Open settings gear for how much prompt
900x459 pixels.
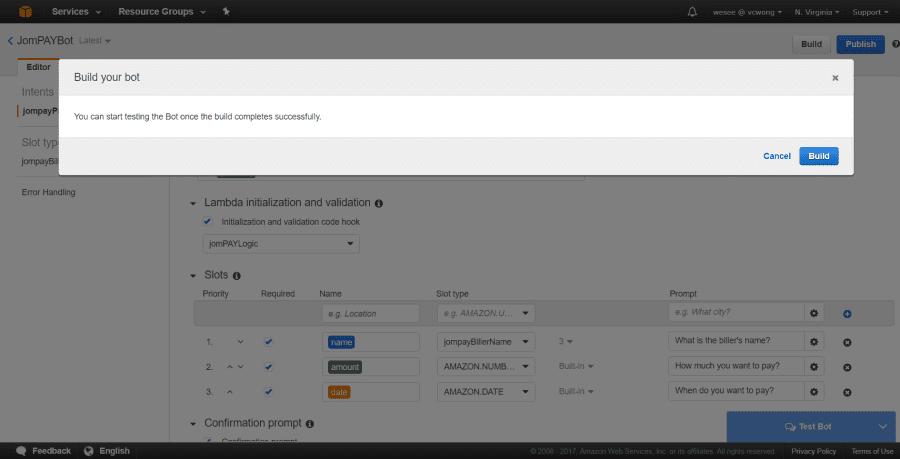(x=813, y=366)
